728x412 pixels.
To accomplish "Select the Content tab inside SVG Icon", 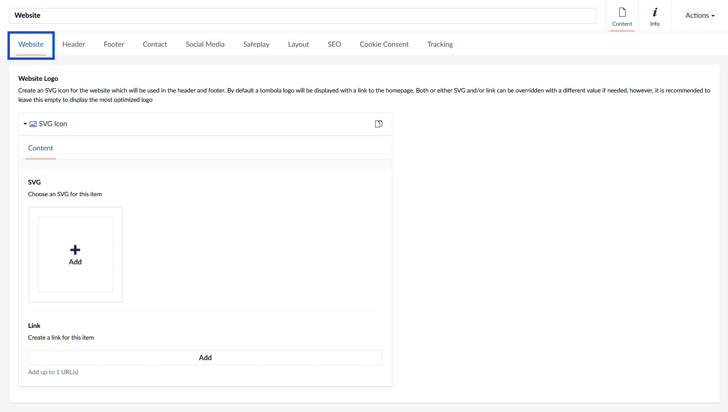I will point(40,148).
